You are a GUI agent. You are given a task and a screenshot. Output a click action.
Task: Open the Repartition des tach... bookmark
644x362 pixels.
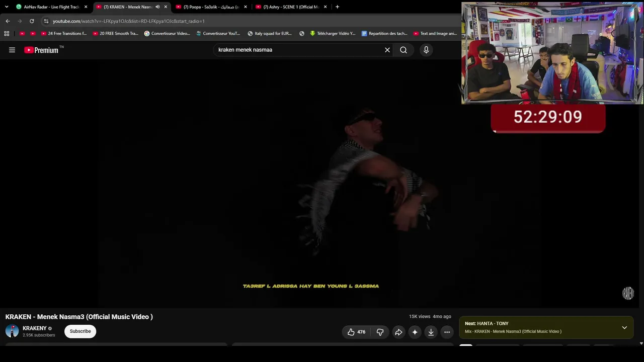pyautogui.click(x=384, y=34)
